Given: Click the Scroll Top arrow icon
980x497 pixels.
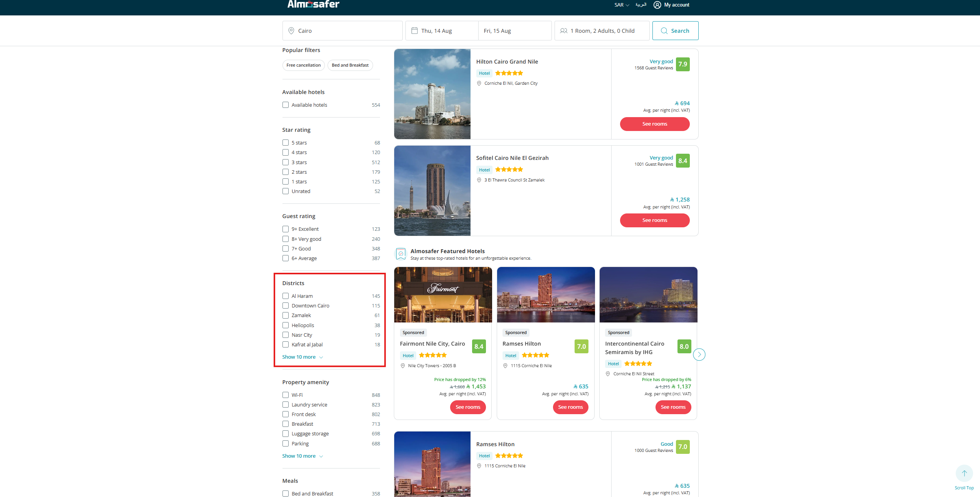Looking at the screenshot, I should [x=964, y=473].
